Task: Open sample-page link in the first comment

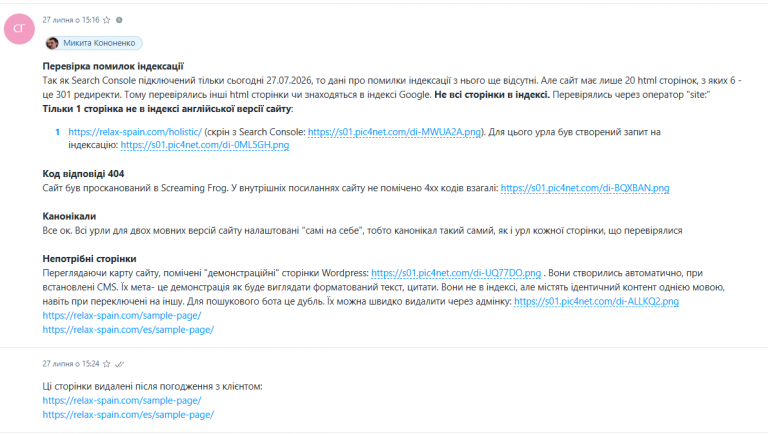Action: pyautogui.click(x=122, y=315)
